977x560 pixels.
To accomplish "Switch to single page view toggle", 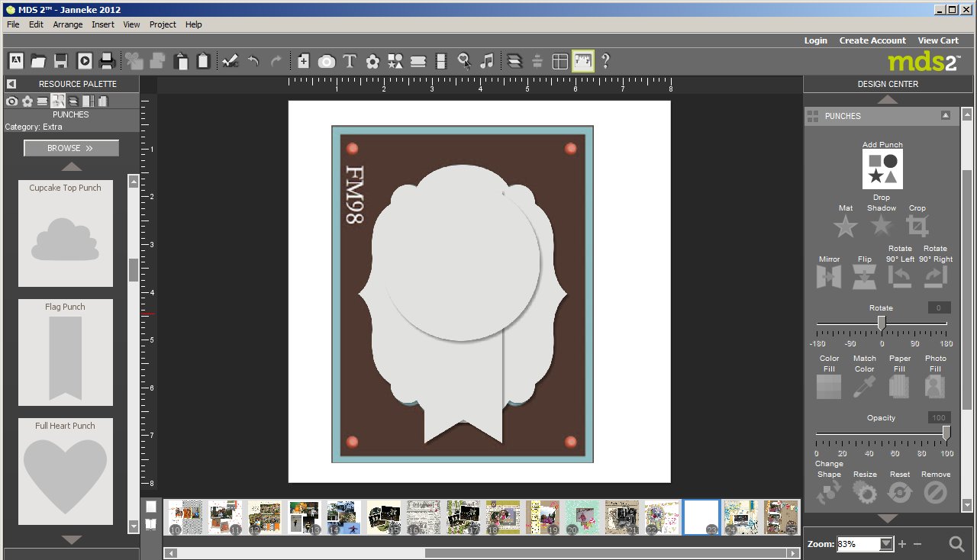I will [x=151, y=507].
